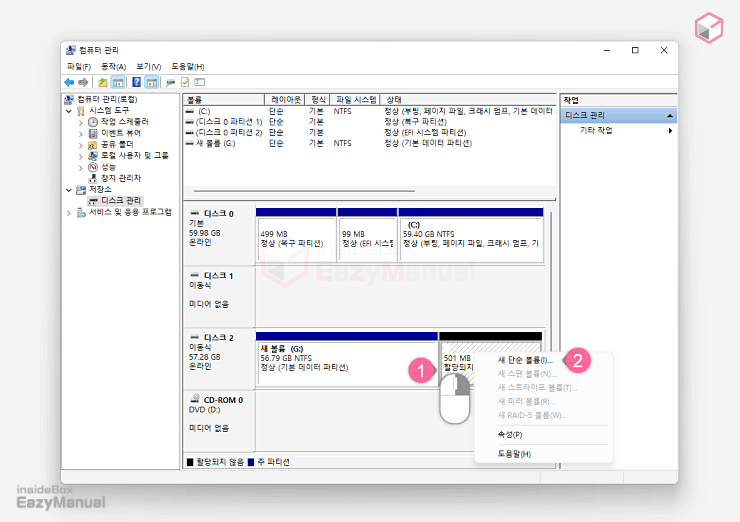Click the blue Help toolbar icon
The width and height of the screenshot is (740, 522).
[136, 83]
